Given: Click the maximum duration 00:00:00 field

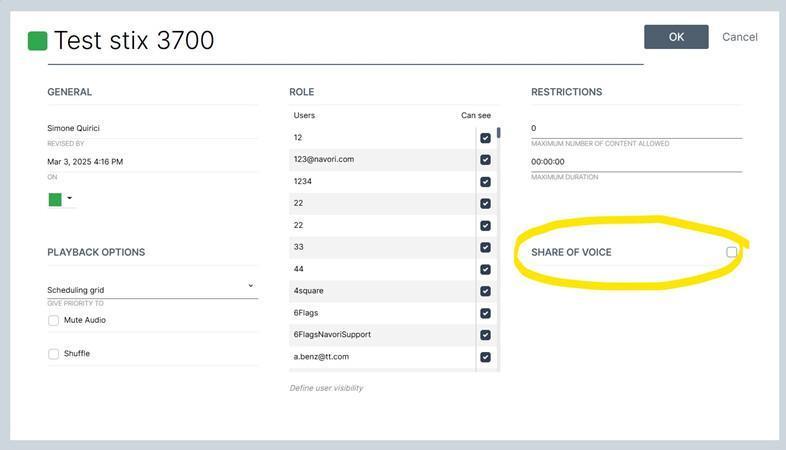Looking at the screenshot, I should tap(637, 162).
